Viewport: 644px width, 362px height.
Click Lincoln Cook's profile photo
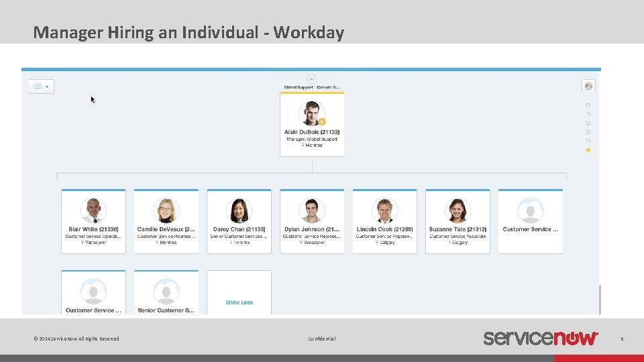[x=385, y=210]
